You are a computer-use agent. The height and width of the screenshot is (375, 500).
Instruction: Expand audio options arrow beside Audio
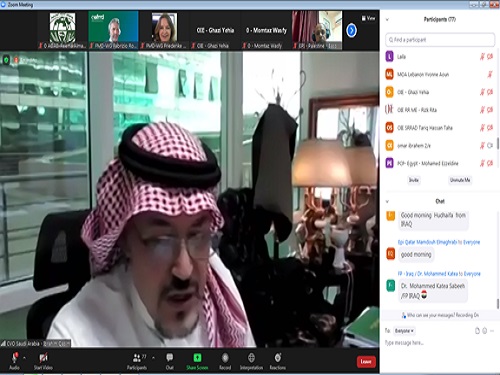pyautogui.click(x=25, y=358)
